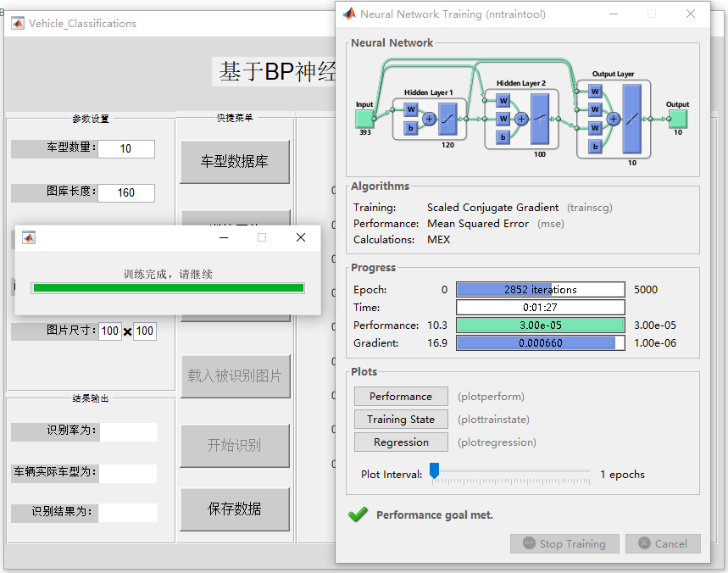
Task: Click stop icon on Stop Training button
Action: pos(529,542)
